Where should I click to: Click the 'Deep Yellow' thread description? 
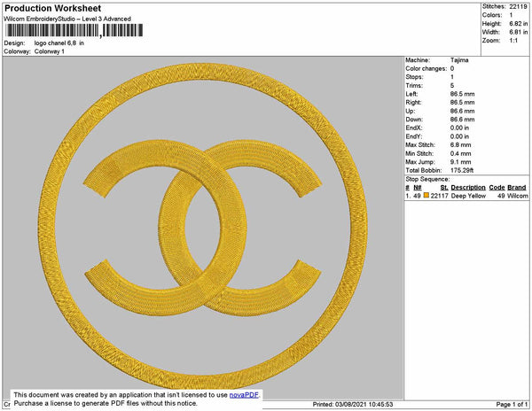coord(468,196)
